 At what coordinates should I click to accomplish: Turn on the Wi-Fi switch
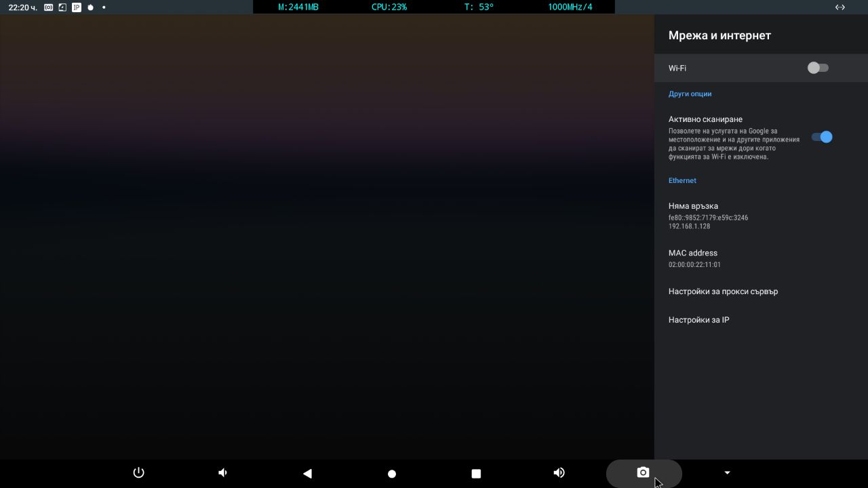tap(818, 68)
